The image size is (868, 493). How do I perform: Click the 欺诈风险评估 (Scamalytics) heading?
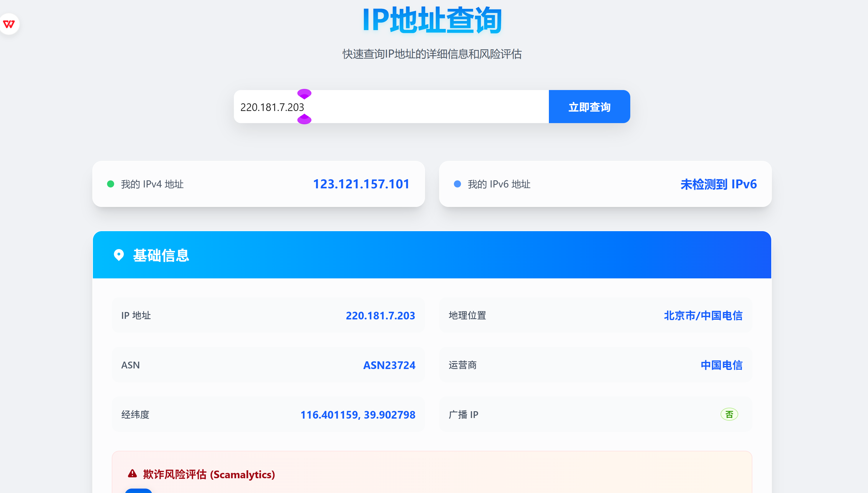(209, 474)
